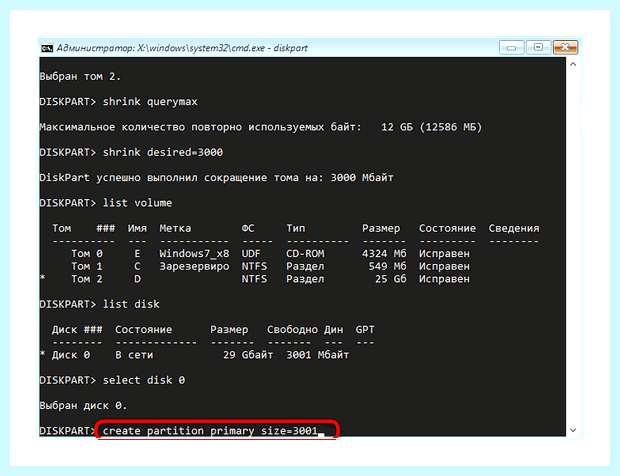The width and height of the screenshot is (620, 476).
Task: Click the 'select disk 0' command
Action: pyautogui.click(x=144, y=380)
